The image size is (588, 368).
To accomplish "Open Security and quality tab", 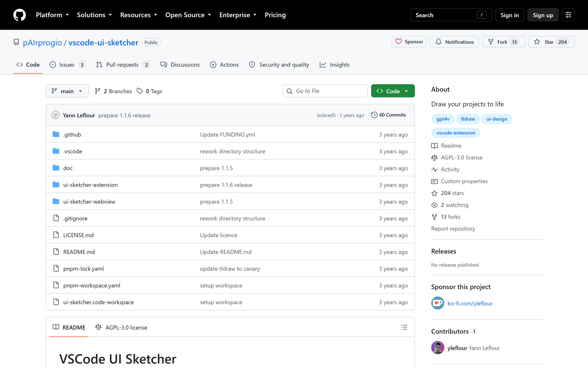I will 279,65.
